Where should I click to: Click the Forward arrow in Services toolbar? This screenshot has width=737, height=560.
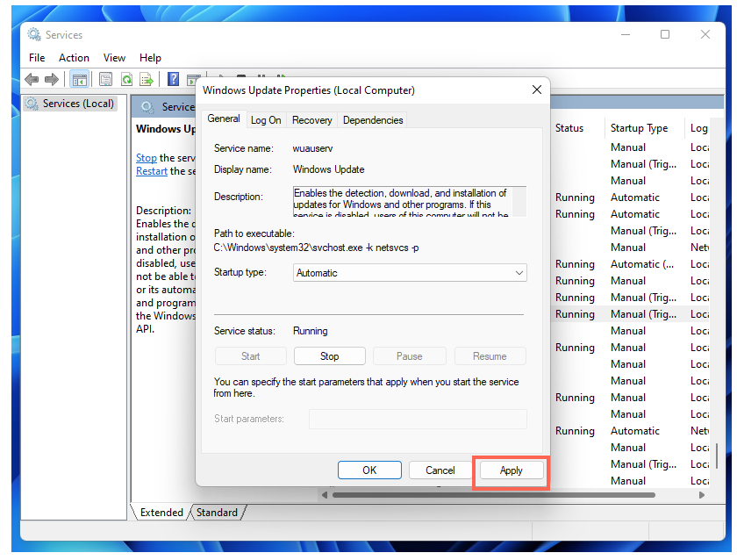pyautogui.click(x=51, y=80)
